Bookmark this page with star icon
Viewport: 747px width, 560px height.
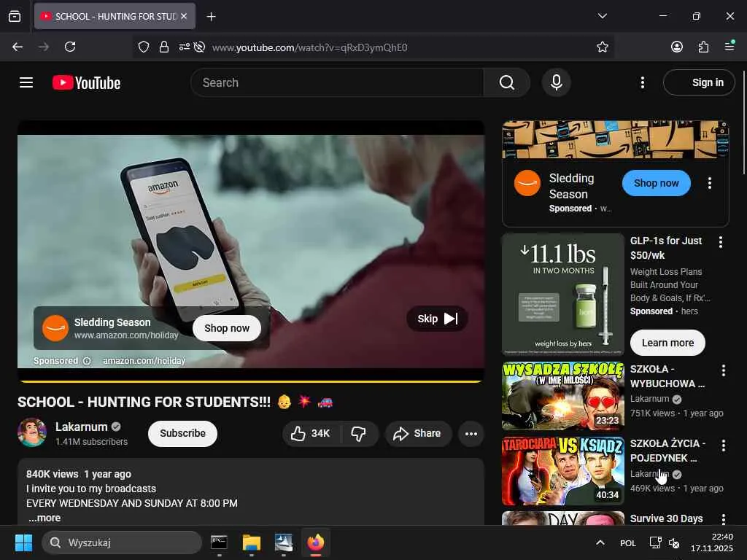pyautogui.click(x=602, y=47)
